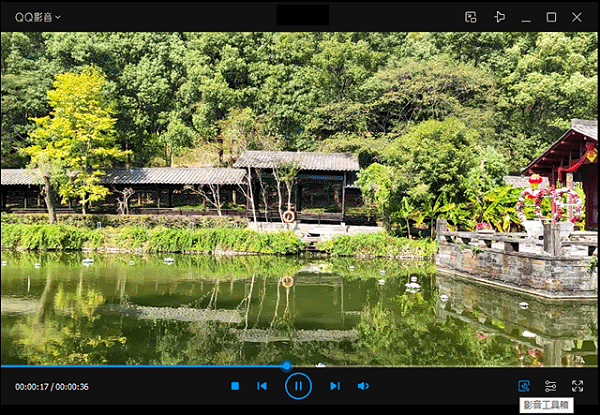The image size is (600, 415).
Task: Enter fullscreen mode
Action: pos(578,386)
